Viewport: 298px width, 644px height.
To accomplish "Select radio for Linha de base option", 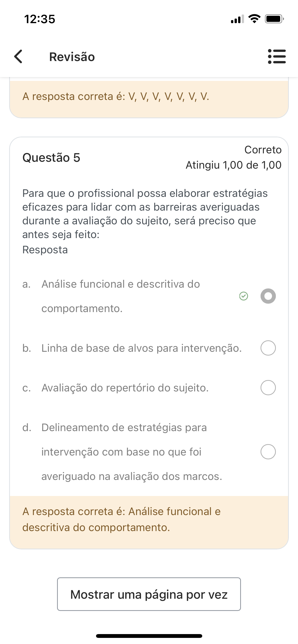I will (x=268, y=348).
